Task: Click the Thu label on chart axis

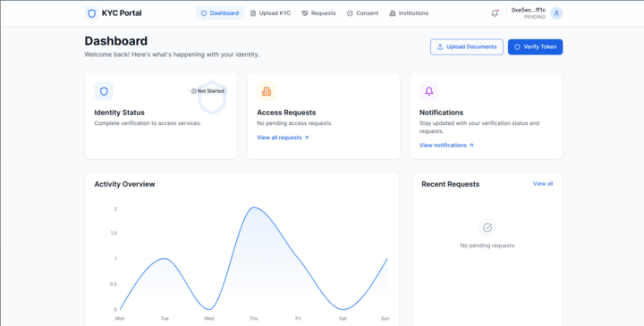Action: click(254, 318)
